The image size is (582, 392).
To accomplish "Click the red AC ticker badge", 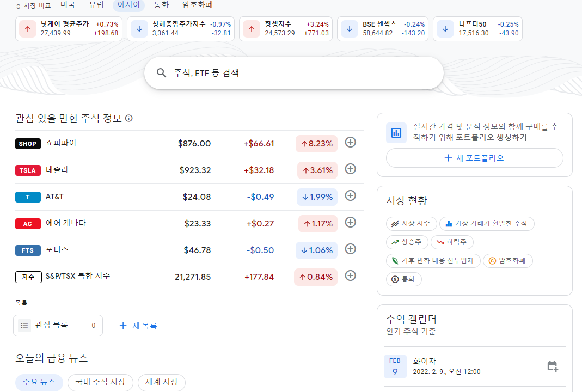I will [28, 224].
